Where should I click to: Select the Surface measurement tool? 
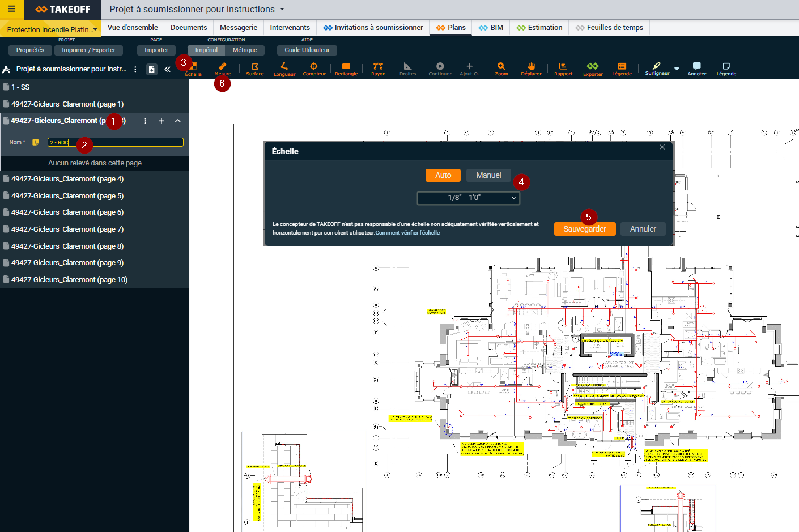tap(254, 69)
